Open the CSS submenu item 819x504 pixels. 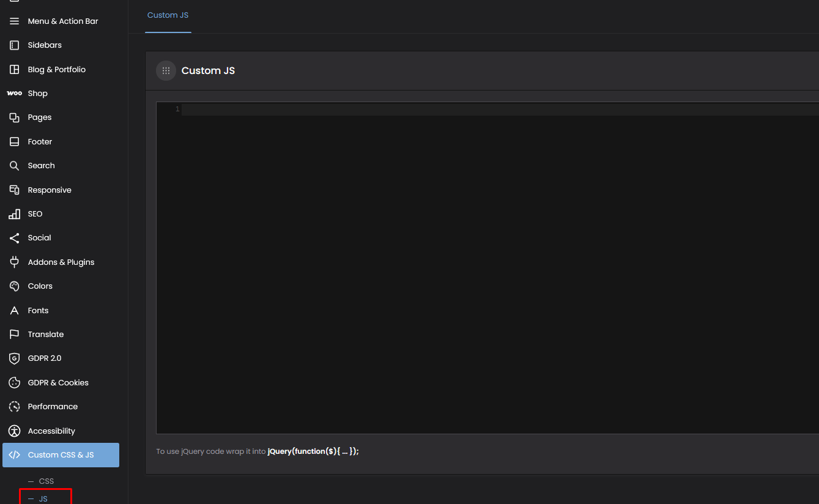tap(46, 481)
